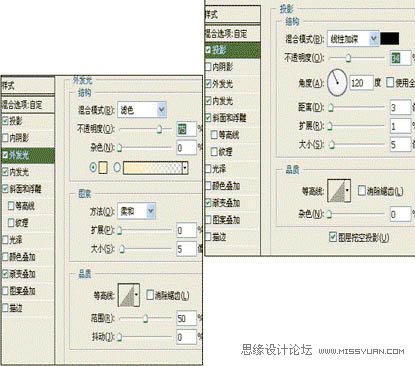Toggle 光泽 checkbox in the Outer Glow dialog
415x366 pixels.
click(5, 239)
